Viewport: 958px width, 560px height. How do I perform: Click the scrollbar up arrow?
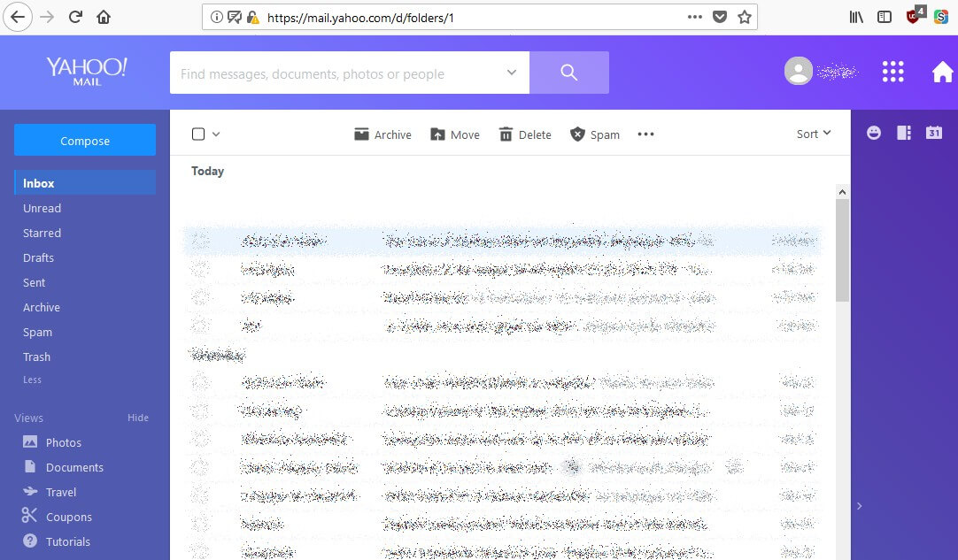(x=843, y=192)
